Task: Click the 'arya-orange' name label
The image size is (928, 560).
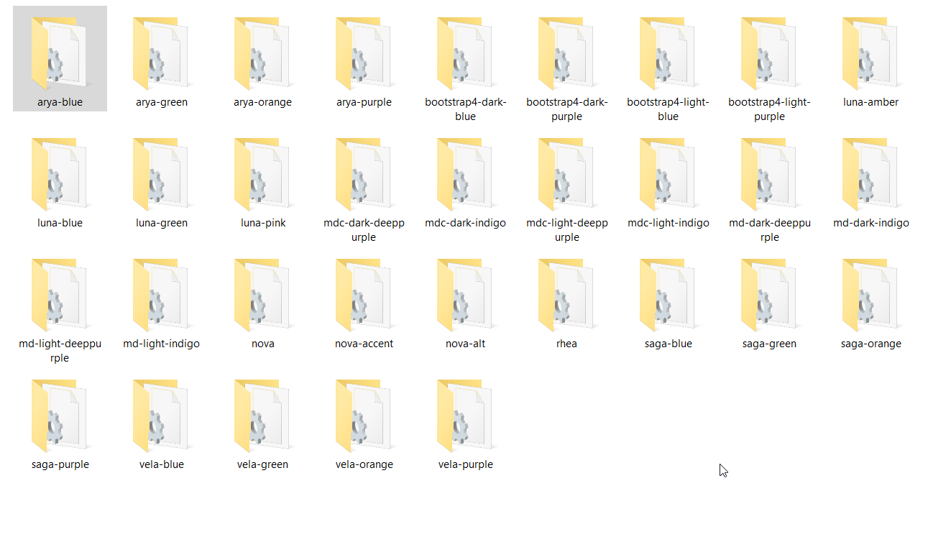Action: (x=262, y=102)
